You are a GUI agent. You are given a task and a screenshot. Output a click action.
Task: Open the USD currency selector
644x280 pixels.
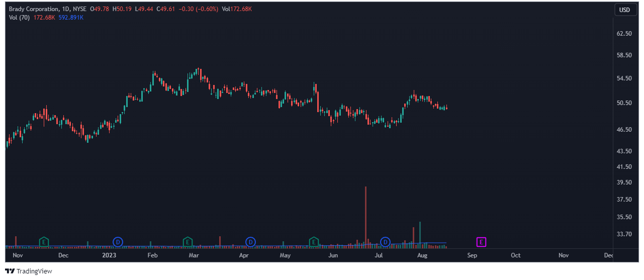coord(624,10)
